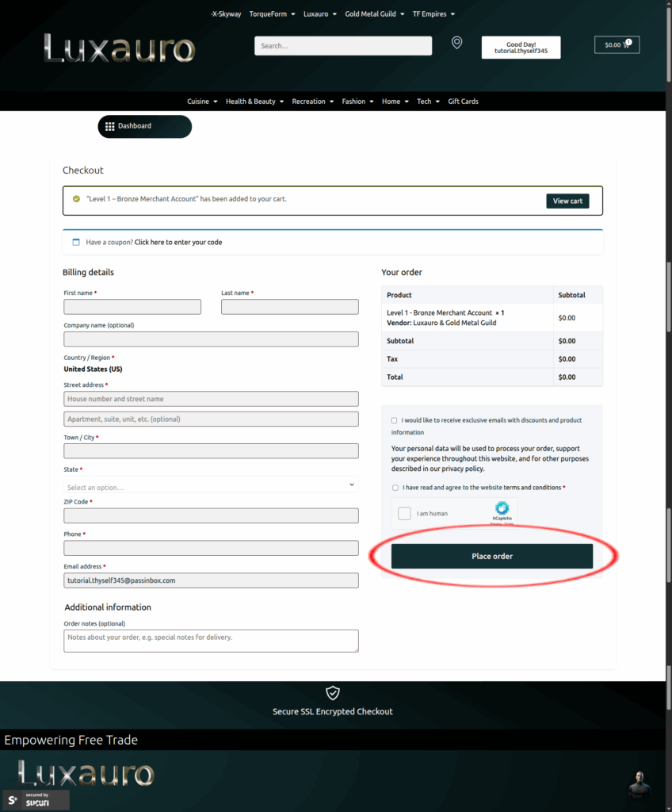
Task: Focus the Search field
Action: [x=342, y=45]
